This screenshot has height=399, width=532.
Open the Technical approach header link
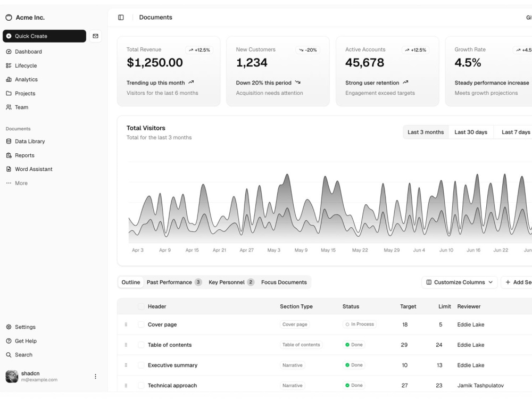pos(172,385)
